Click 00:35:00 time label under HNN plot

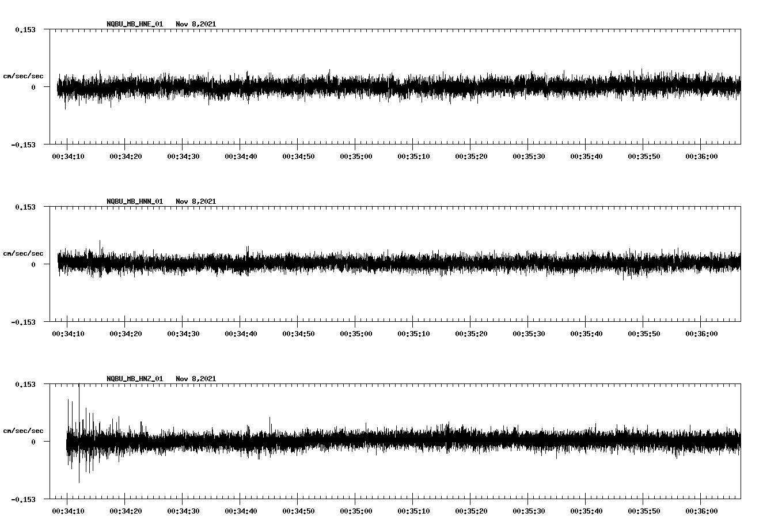point(356,334)
